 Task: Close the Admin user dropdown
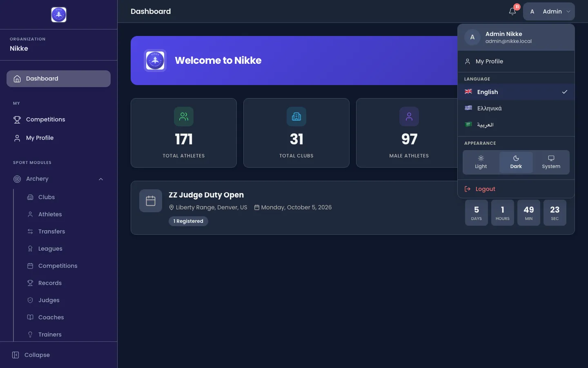click(x=549, y=11)
